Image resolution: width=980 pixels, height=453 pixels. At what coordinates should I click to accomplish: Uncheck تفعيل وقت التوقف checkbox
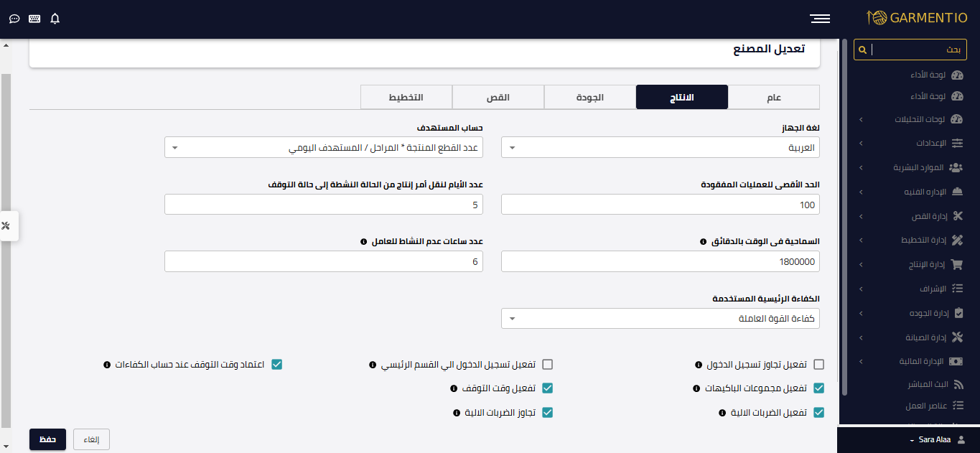click(548, 388)
